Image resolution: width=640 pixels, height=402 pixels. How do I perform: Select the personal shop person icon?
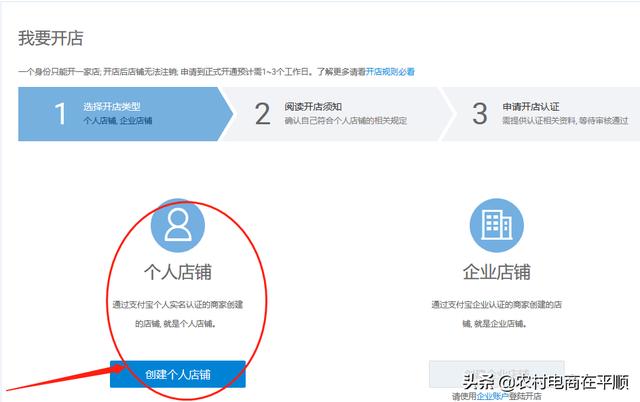pos(178,225)
